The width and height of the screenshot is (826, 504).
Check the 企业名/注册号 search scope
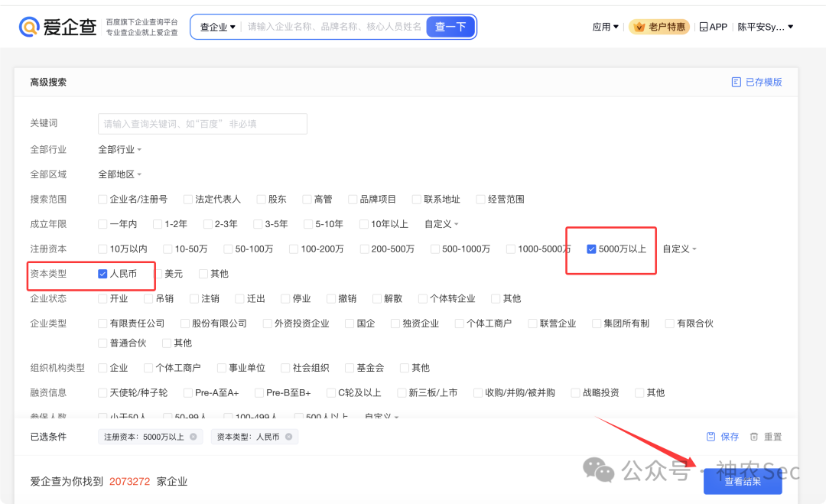tap(102, 200)
